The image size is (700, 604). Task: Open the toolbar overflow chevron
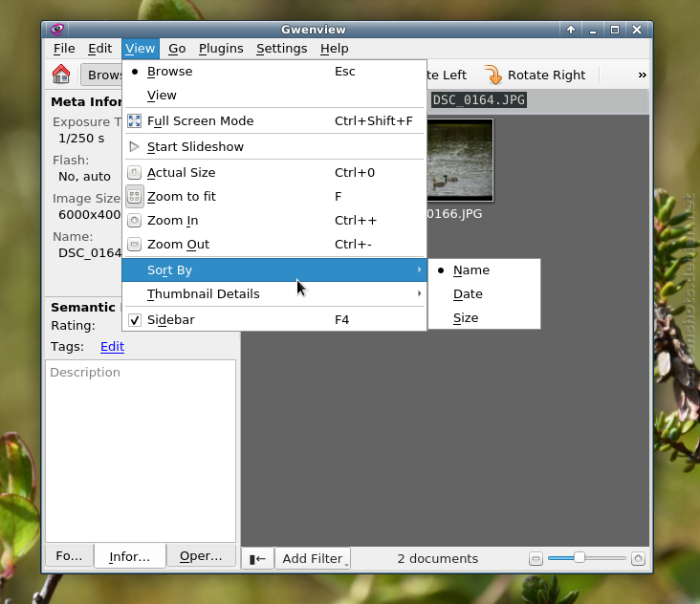point(642,75)
